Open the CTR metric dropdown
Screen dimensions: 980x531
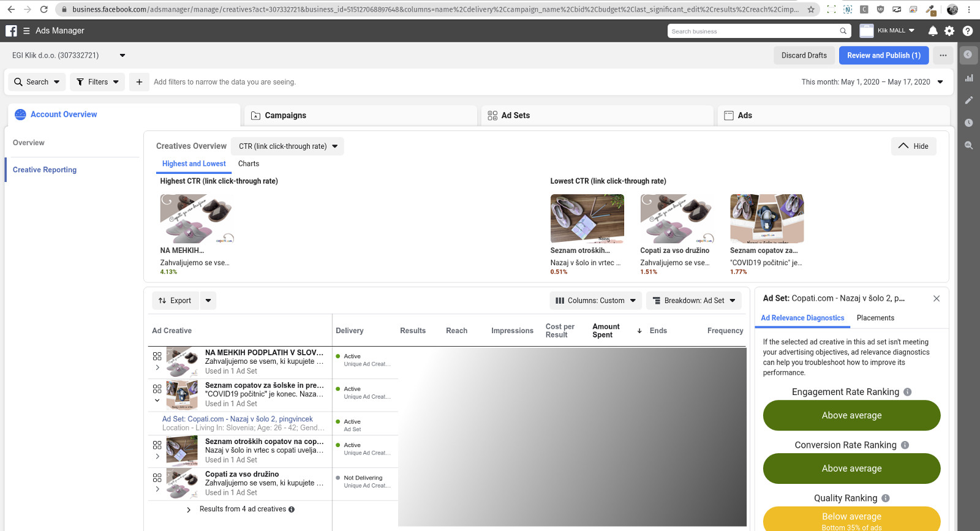tap(288, 146)
